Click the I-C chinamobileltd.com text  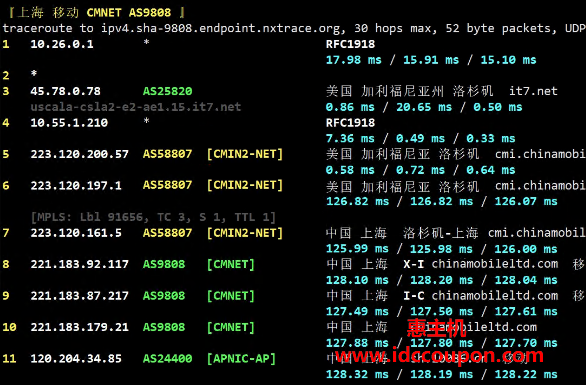click(x=481, y=296)
